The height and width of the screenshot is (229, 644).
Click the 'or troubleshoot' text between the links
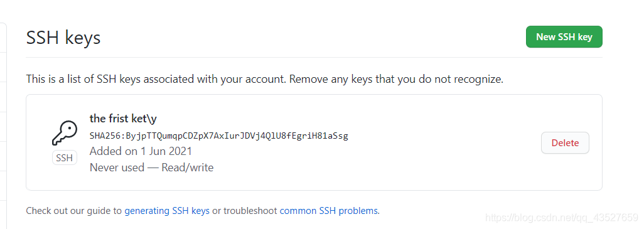244,211
